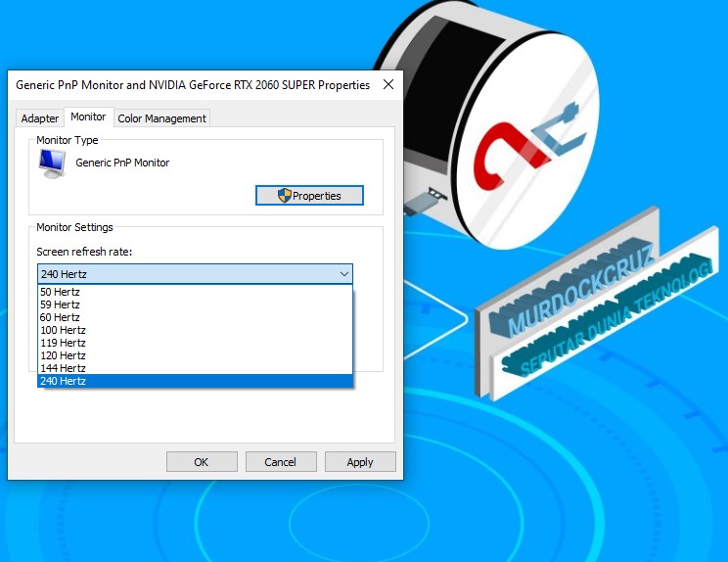Select 60 Hertz option
728x562 pixels.
point(195,317)
